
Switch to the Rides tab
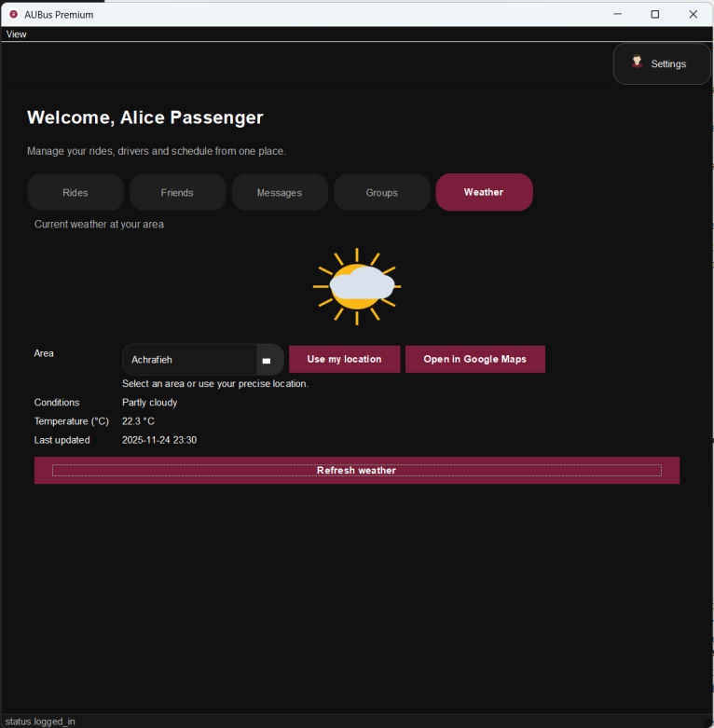(76, 192)
